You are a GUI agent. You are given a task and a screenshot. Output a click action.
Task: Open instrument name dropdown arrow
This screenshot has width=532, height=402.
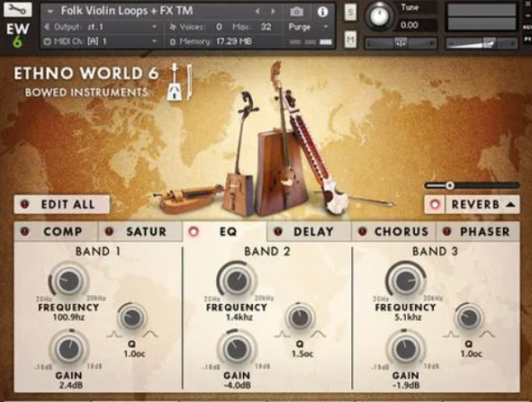(x=50, y=12)
